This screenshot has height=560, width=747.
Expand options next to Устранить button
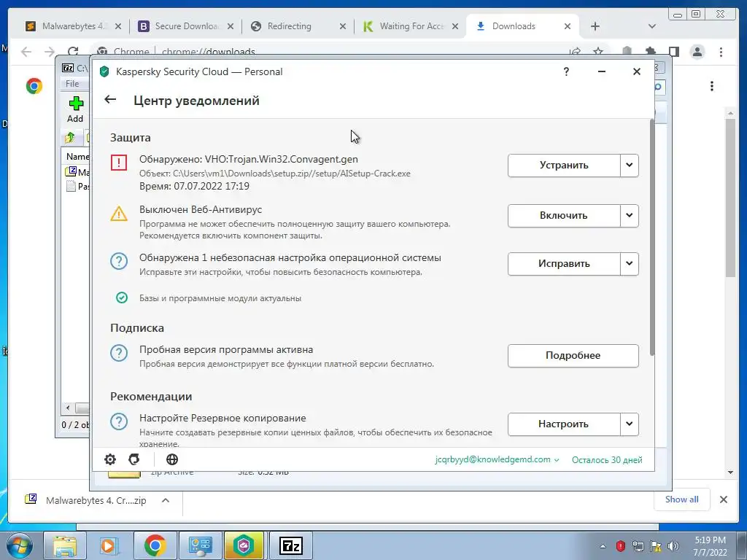pyautogui.click(x=630, y=166)
